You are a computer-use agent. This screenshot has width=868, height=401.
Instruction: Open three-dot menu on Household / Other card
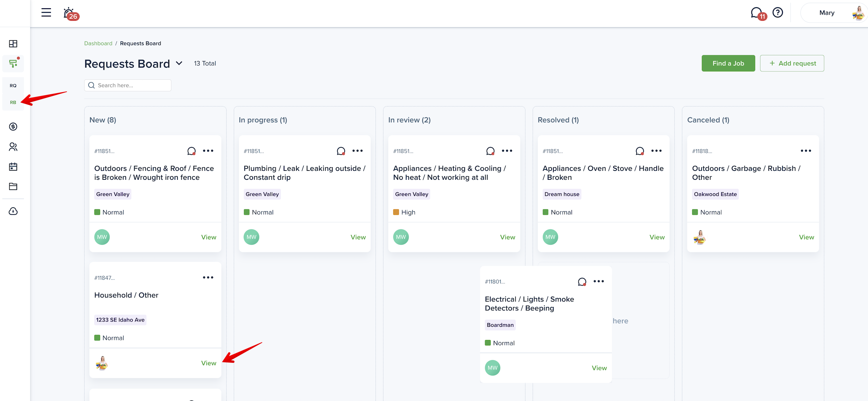tap(208, 278)
